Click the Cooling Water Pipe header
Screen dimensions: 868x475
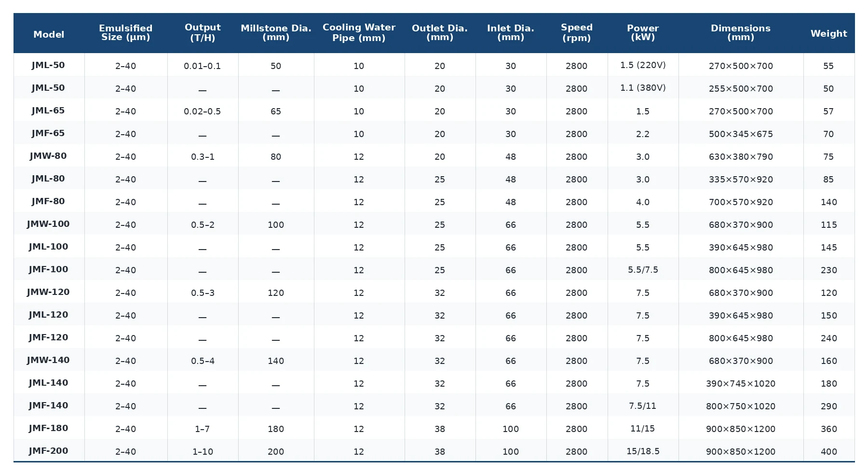point(359,33)
